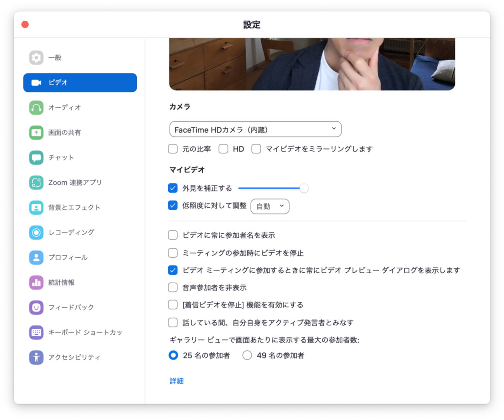Click the フィードバック label in sidebar

point(71,307)
